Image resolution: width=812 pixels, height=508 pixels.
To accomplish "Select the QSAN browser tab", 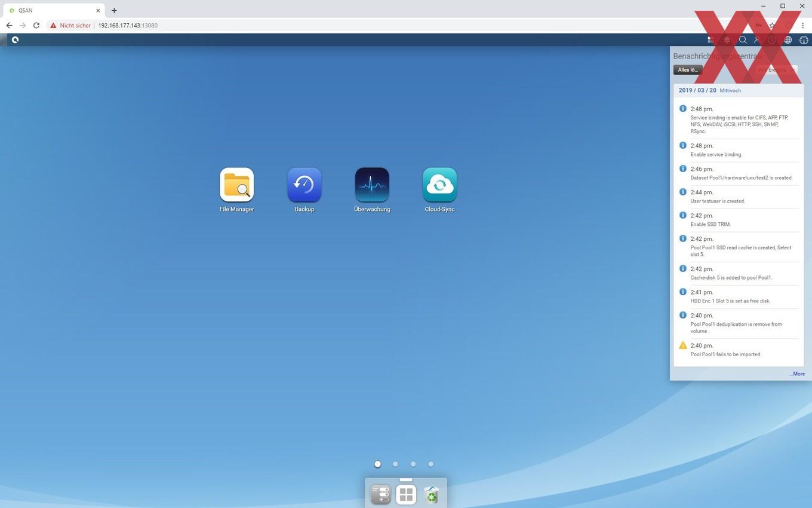I will tap(54, 10).
